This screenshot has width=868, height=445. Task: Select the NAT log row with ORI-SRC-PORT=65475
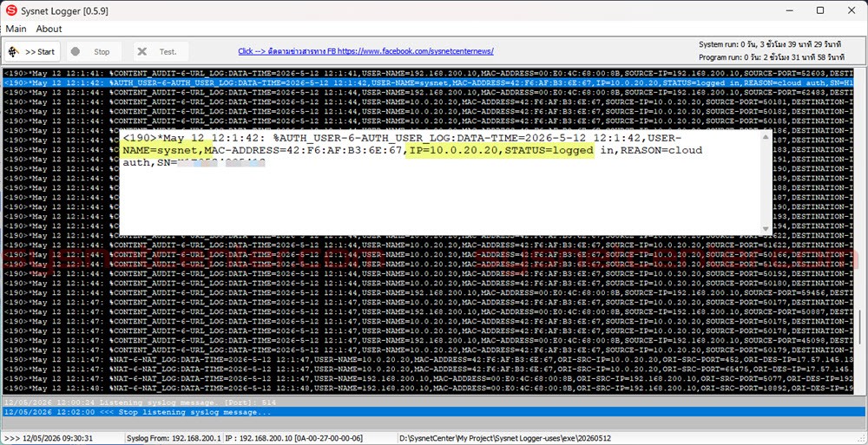click(428, 370)
